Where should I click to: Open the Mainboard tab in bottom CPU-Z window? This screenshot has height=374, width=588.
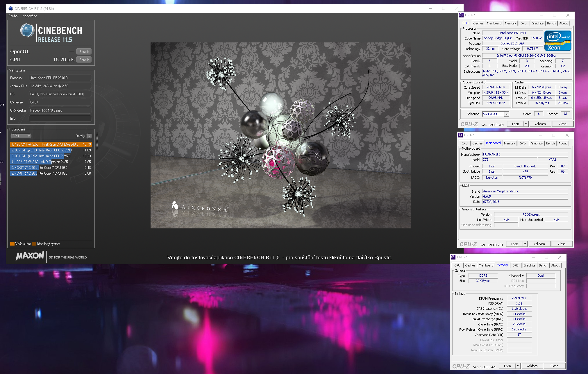(x=486, y=265)
